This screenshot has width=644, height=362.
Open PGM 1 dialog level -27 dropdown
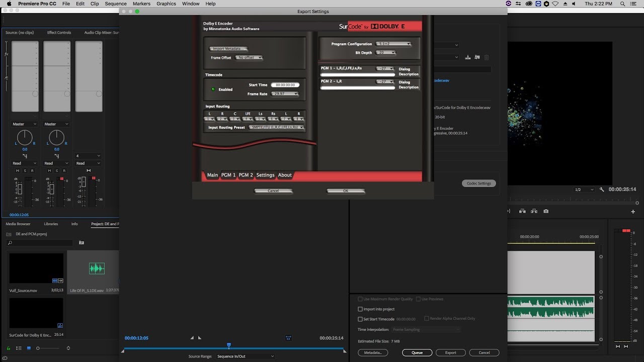click(385, 68)
